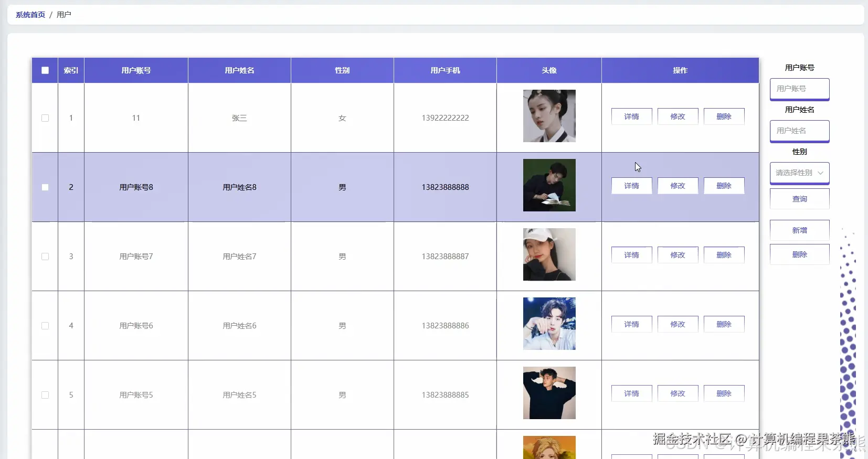The height and width of the screenshot is (459, 868).
Task: Focus the 用户账号 search input field
Action: click(x=799, y=89)
